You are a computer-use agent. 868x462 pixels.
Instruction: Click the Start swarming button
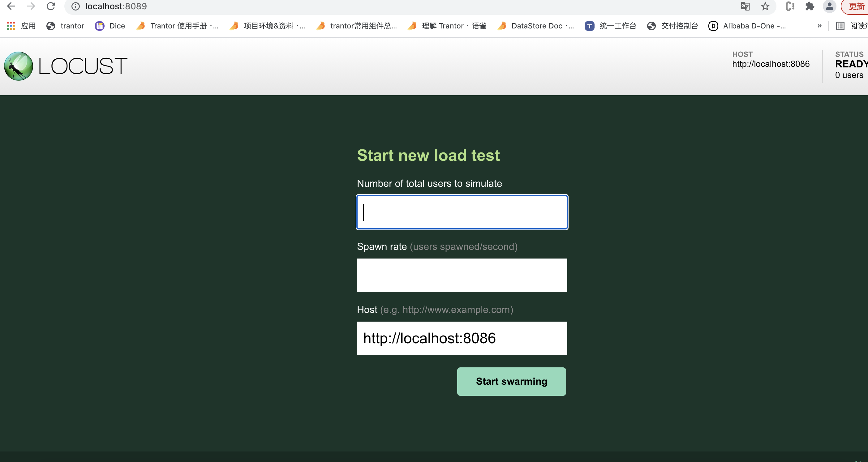click(512, 382)
